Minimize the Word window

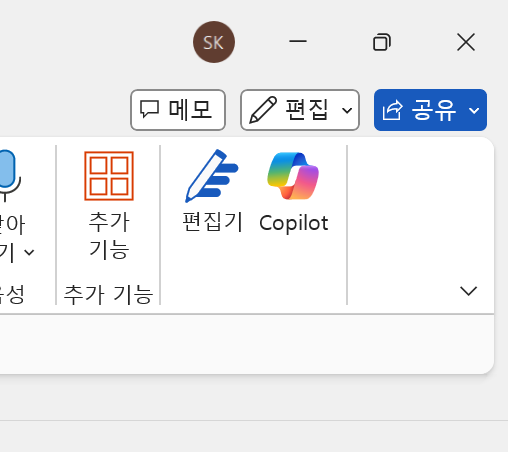[298, 42]
